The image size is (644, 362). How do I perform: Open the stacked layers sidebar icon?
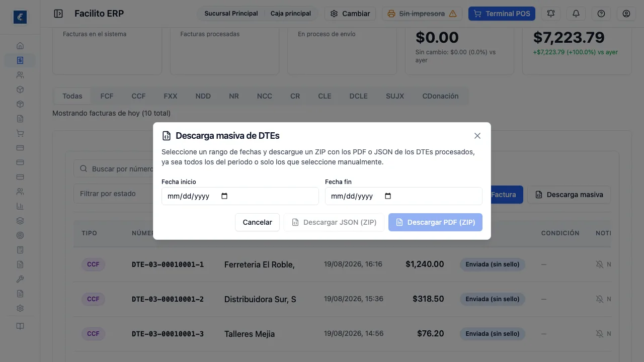click(20, 221)
